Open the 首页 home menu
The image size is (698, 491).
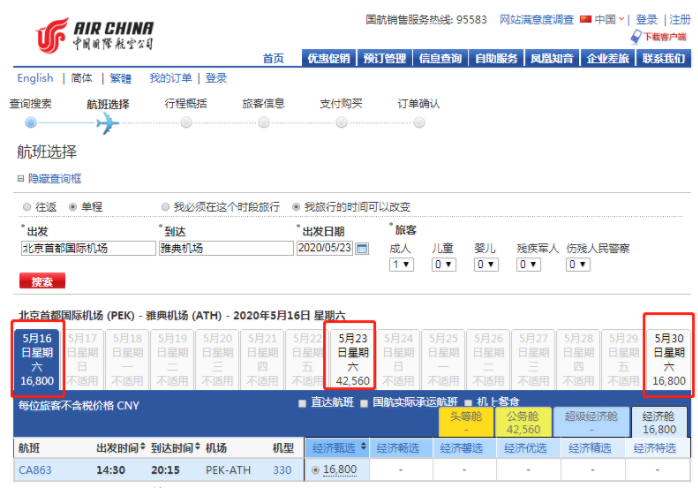pos(273,58)
